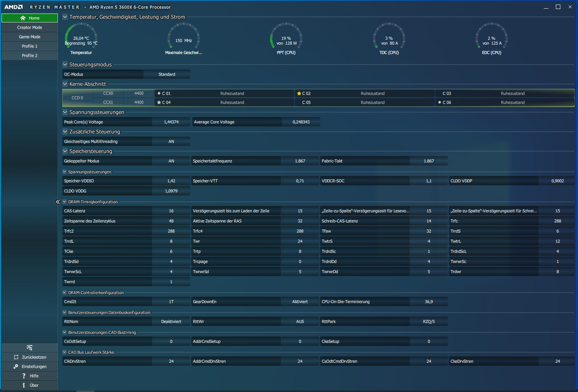Switch to Creator Mode
This screenshot has height=392, width=578.
(30, 27)
